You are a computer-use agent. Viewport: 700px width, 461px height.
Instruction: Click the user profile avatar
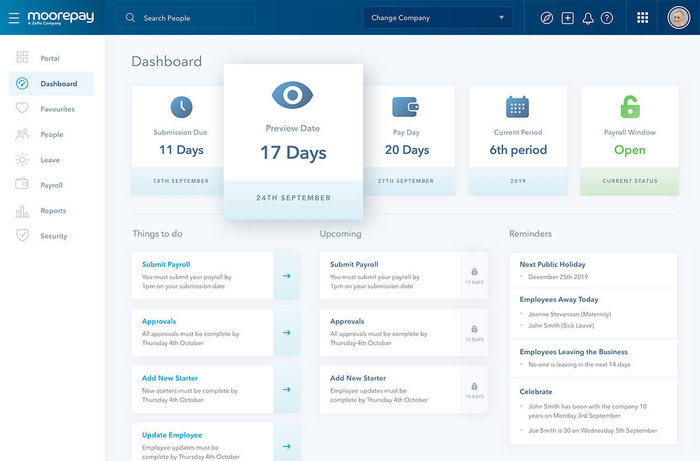[677, 18]
